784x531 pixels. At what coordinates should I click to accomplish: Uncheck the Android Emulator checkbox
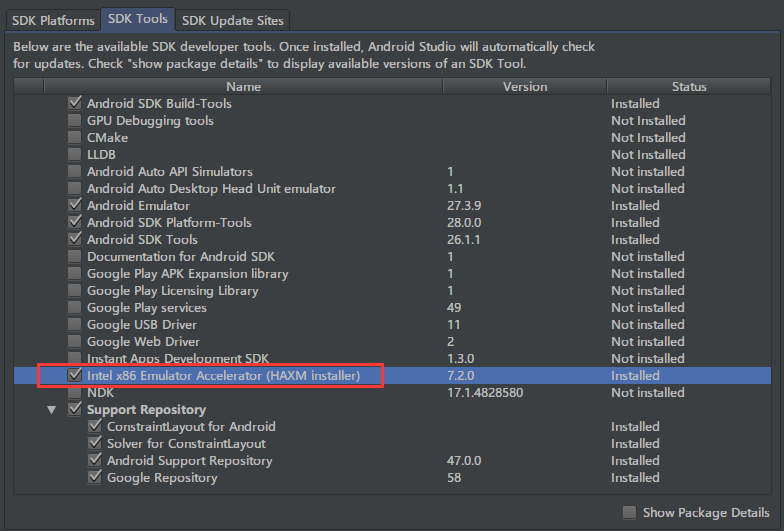click(x=74, y=206)
